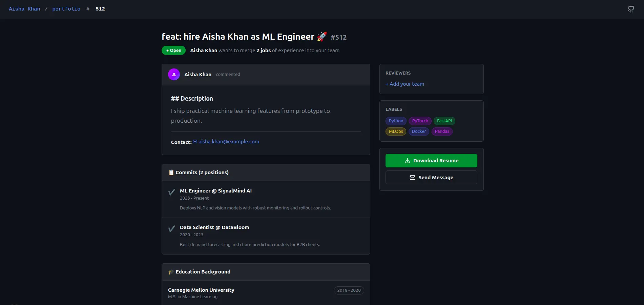Click Aisha Khan's purple avatar circle
Viewport: 644px width, 305px height.
pyautogui.click(x=174, y=75)
